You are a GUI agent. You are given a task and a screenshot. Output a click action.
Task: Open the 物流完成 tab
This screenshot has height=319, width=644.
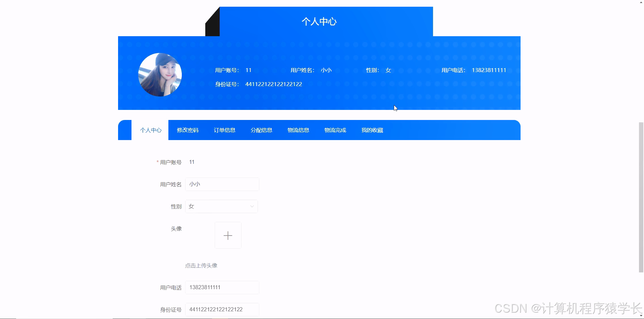click(335, 130)
